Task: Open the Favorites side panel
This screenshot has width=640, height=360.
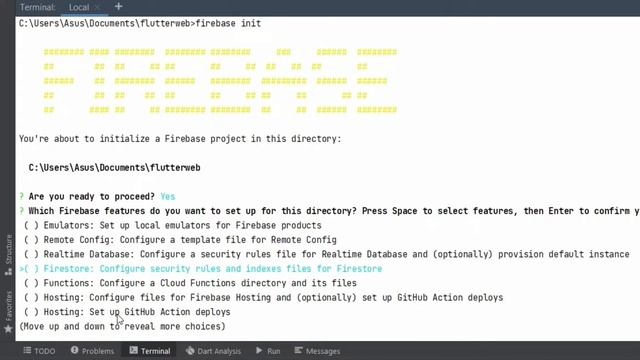Action: click(x=8, y=312)
